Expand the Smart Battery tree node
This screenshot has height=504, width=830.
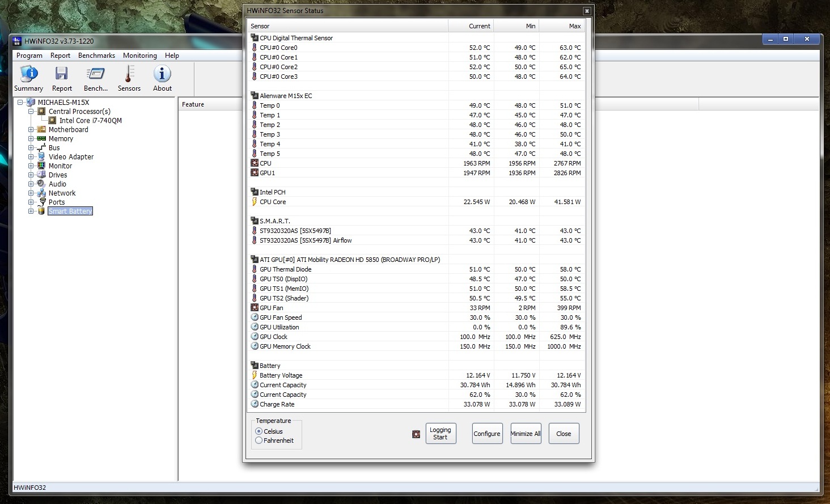point(31,211)
